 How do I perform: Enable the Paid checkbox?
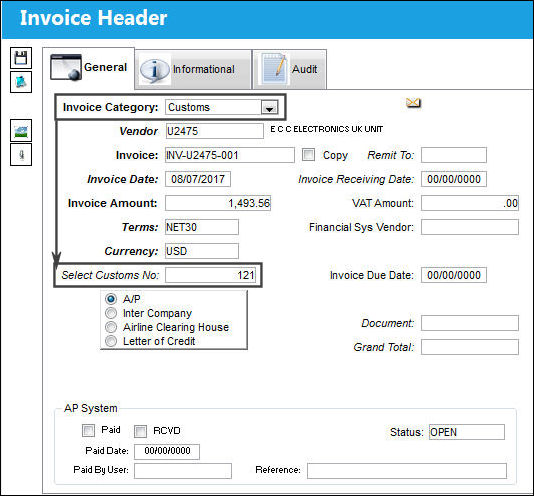pyautogui.click(x=88, y=431)
